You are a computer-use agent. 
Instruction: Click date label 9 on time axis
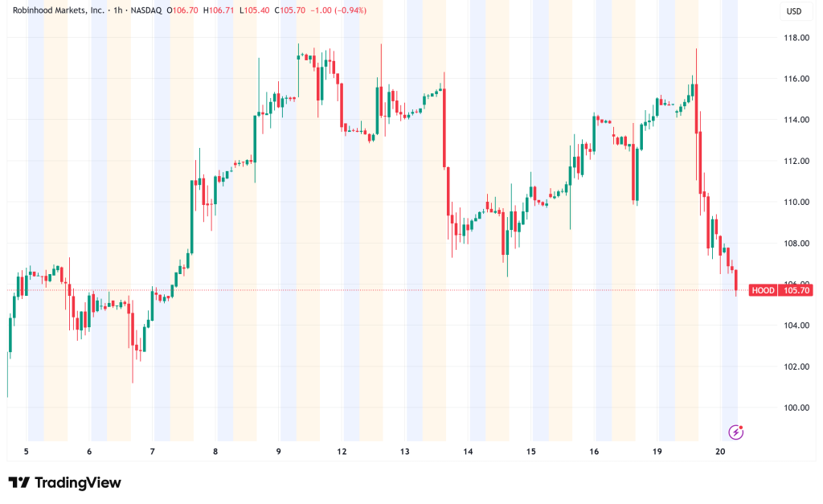279,452
